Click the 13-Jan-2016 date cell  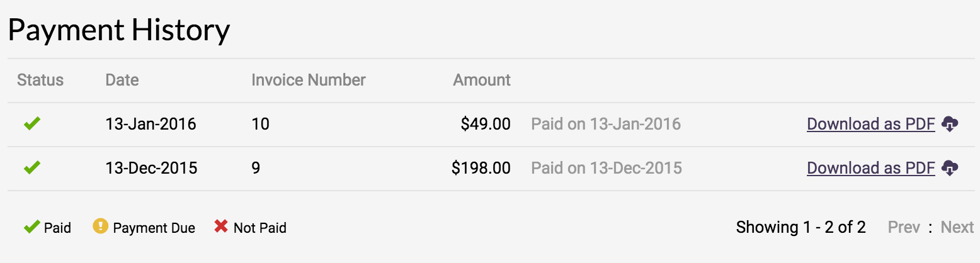tap(151, 124)
